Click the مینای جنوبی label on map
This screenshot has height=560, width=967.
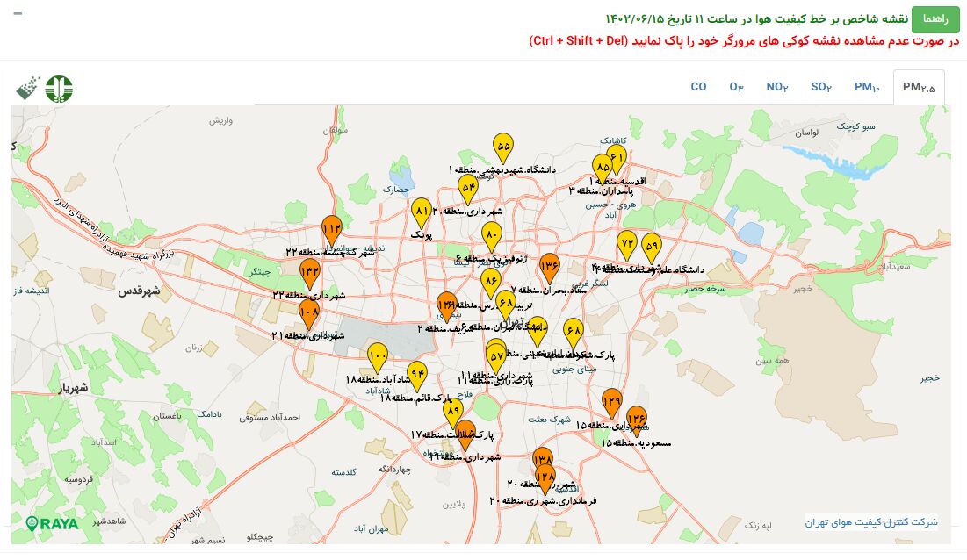click(574, 369)
